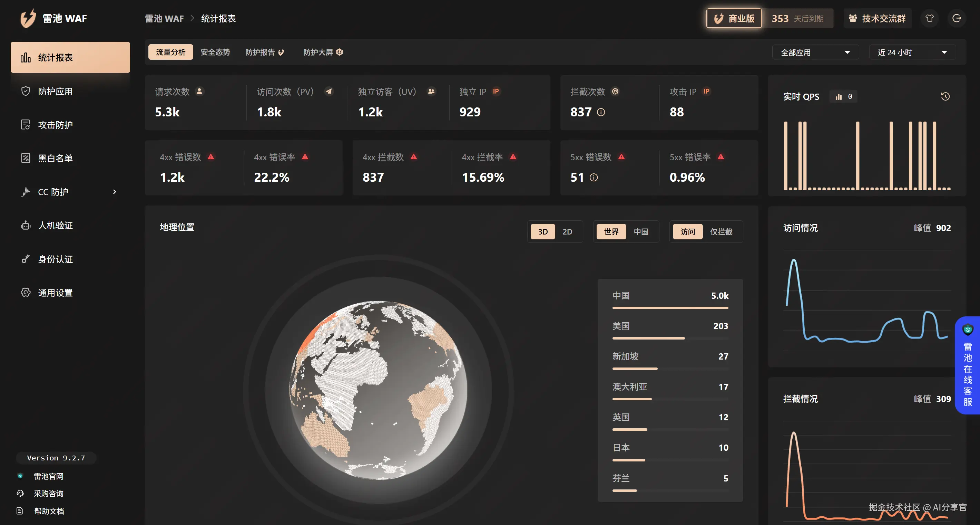Open the 雷池在线客服 floating widget
The height and width of the screenshot is (525, 980).
point(968,365)
